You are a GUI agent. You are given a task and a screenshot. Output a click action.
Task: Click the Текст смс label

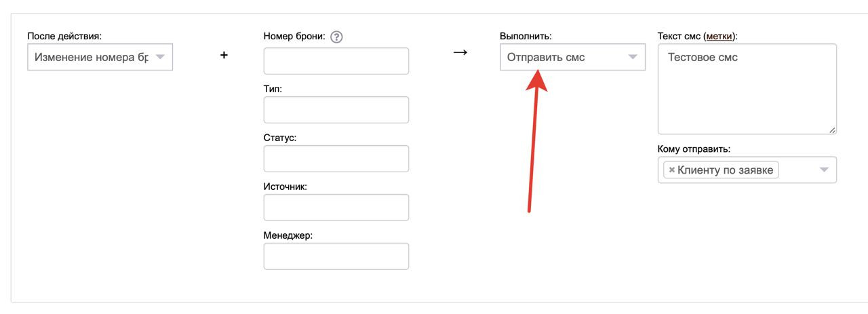click(679, 36)
